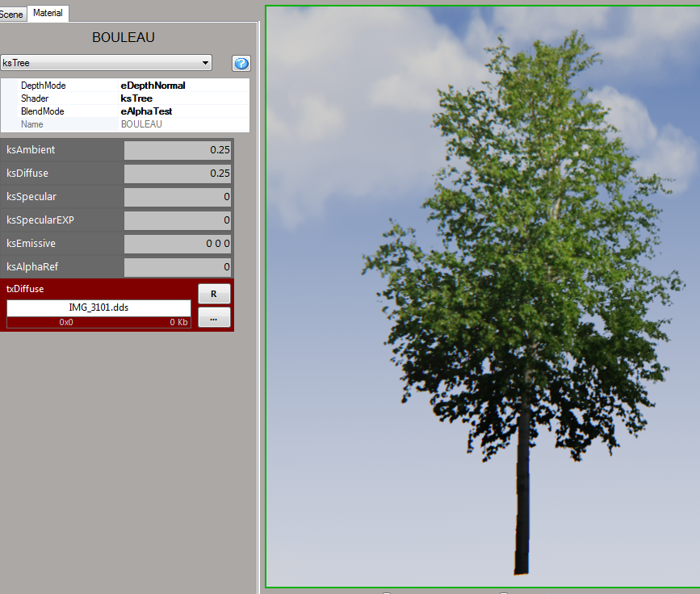Select the ksAlphaRef value field

point(178,267)
